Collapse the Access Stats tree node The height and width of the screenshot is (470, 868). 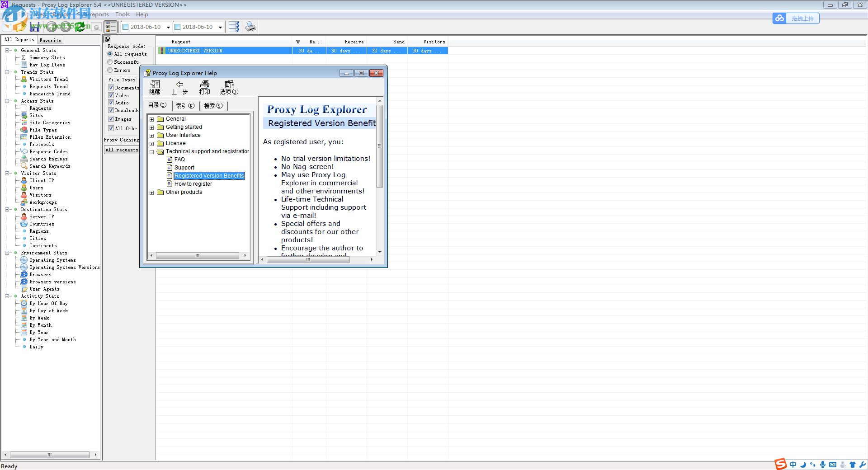[x=8, y=101]
